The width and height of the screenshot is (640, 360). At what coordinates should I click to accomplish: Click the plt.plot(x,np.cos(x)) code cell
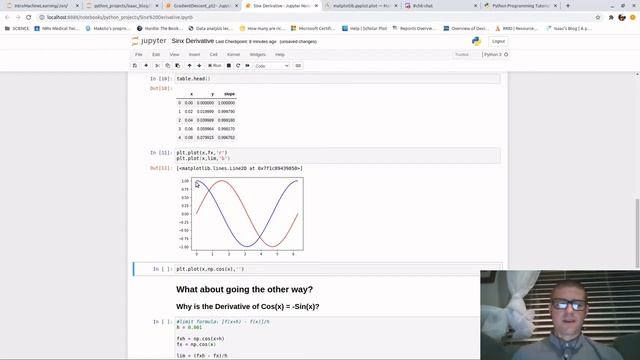point(338,269)
